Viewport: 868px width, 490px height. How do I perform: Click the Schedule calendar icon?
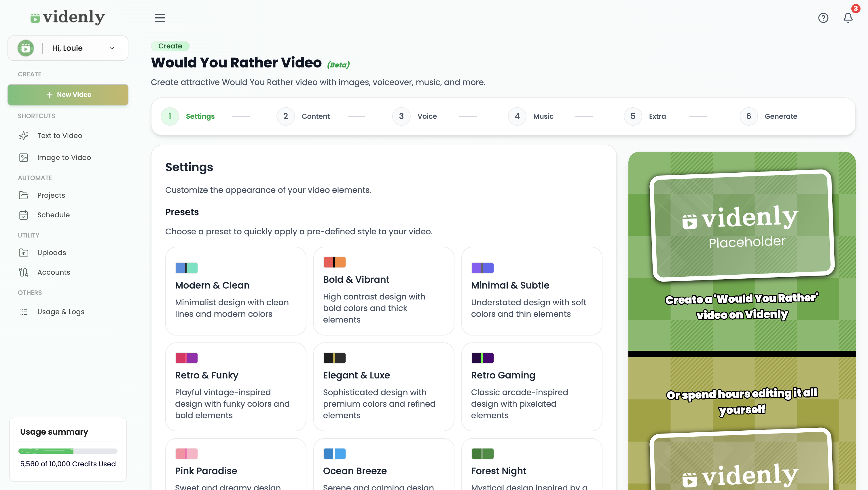(x=24, y=215)
